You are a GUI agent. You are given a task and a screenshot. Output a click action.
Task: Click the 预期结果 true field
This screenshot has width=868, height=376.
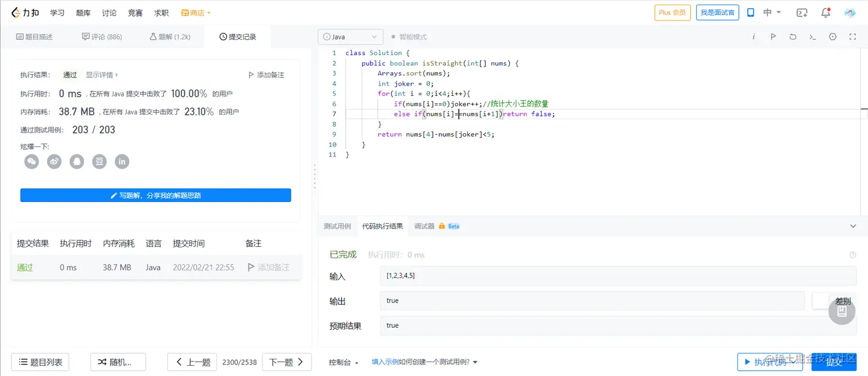click(x=618, y=325)
